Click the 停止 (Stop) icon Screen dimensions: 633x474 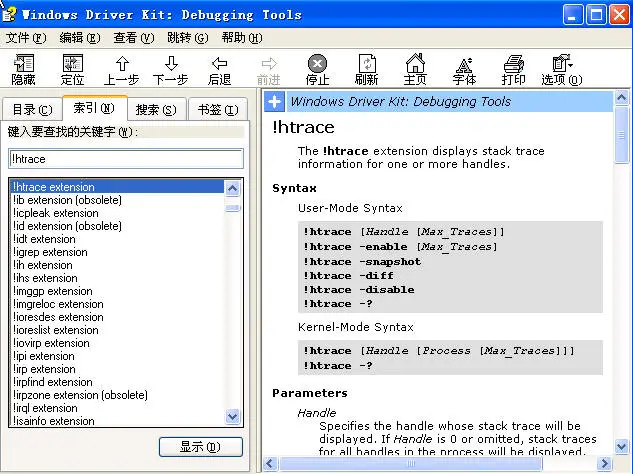click(x=317, y=69)
